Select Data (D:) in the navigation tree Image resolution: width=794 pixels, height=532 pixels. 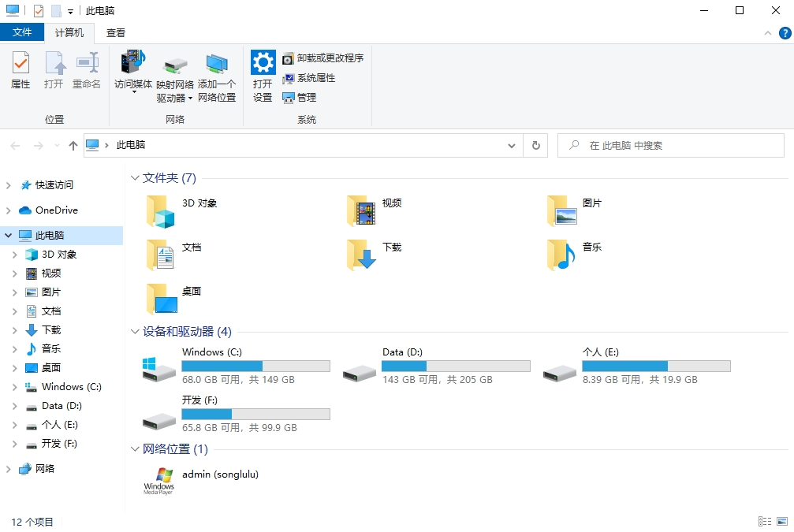(62, 406)
